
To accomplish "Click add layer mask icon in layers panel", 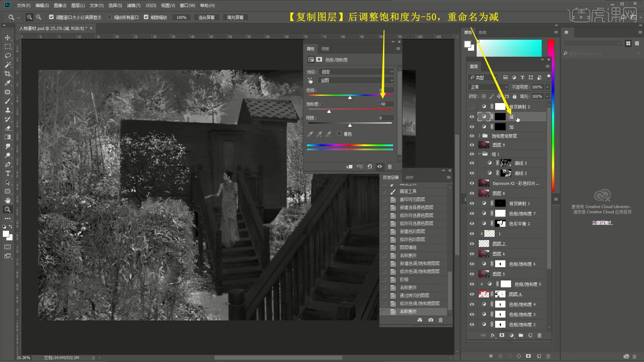I will tap(502, 335).
